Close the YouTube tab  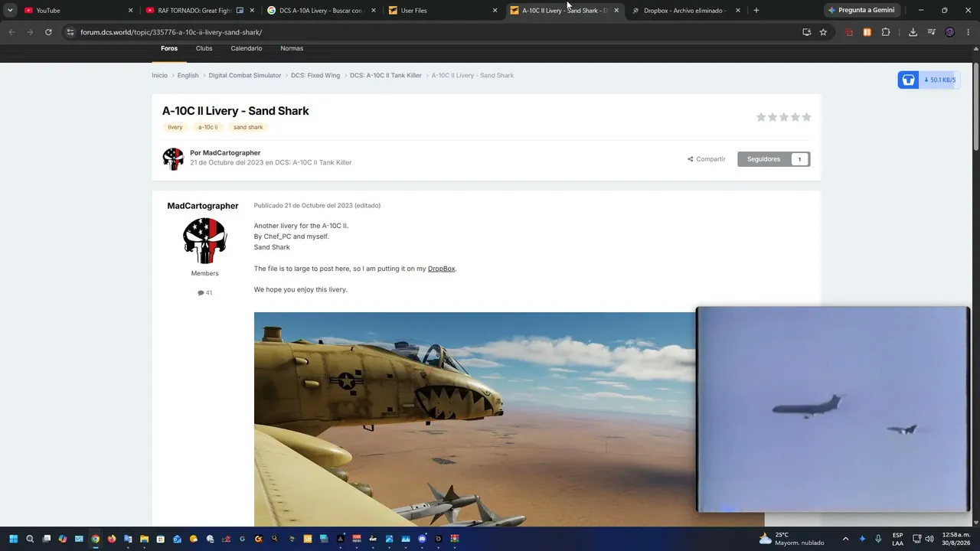point(130,11)
